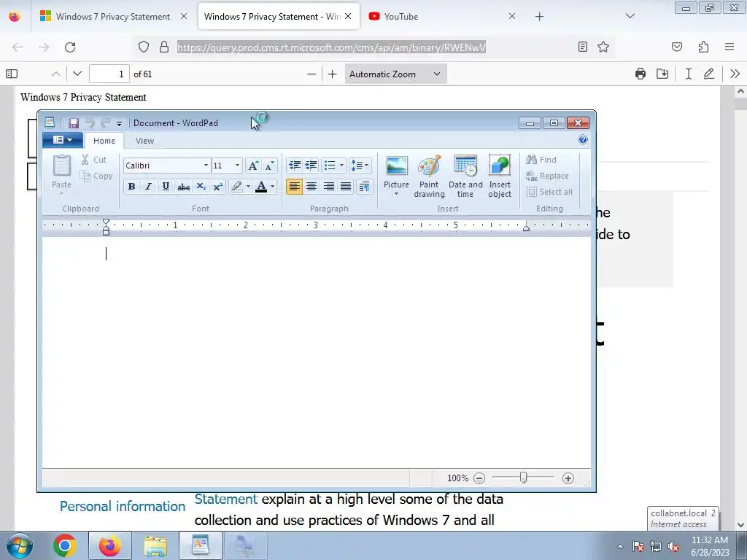The image size is (747, 560).
Task: Click Copy in the Clipboard group
Action: [96, 176]
